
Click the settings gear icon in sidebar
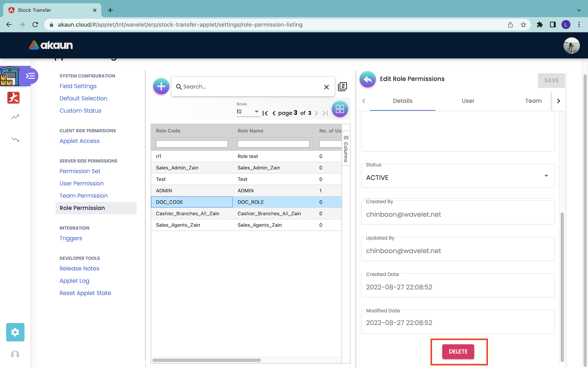click(x=15, y=332)
